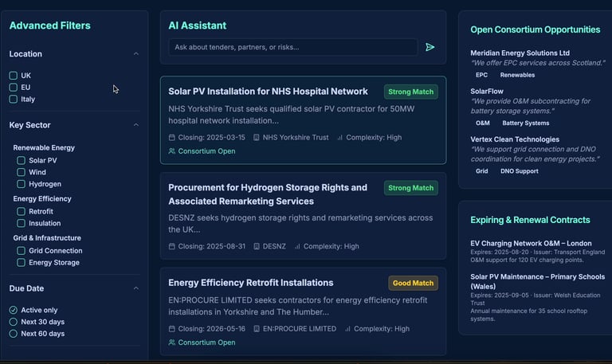Click complexity bars icon in Retrofit card

(x=347, y=328)
